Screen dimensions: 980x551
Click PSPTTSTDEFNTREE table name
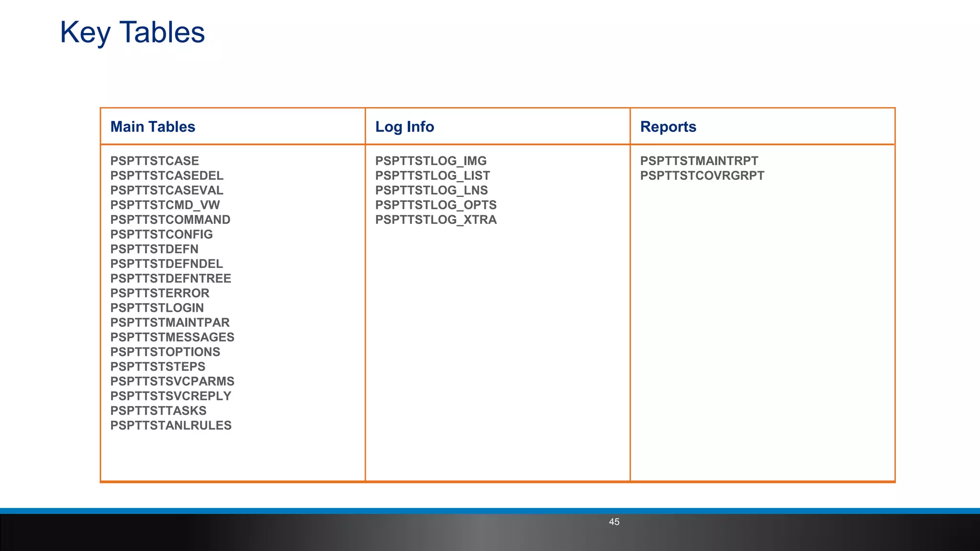coord(171,278)
